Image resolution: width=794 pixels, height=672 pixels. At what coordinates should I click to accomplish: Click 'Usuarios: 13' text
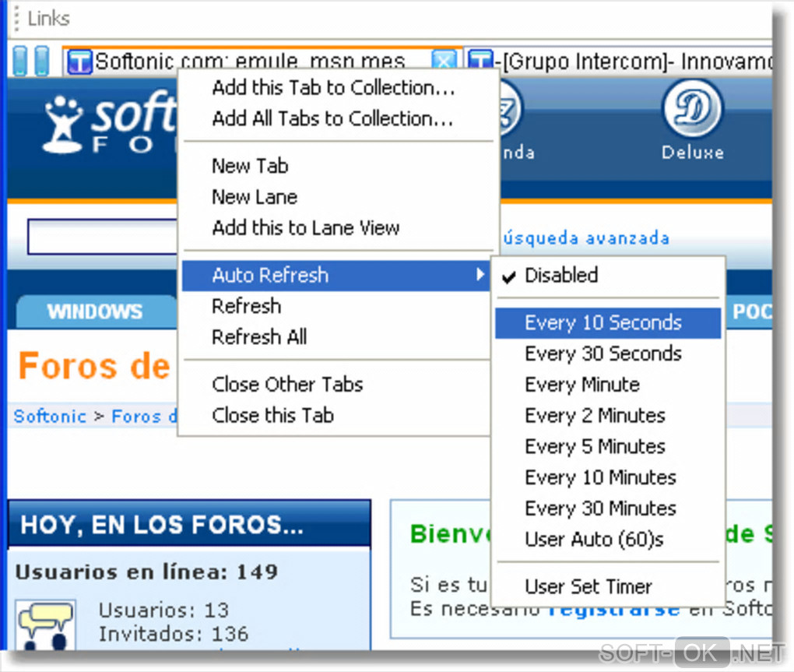[163, 610]
